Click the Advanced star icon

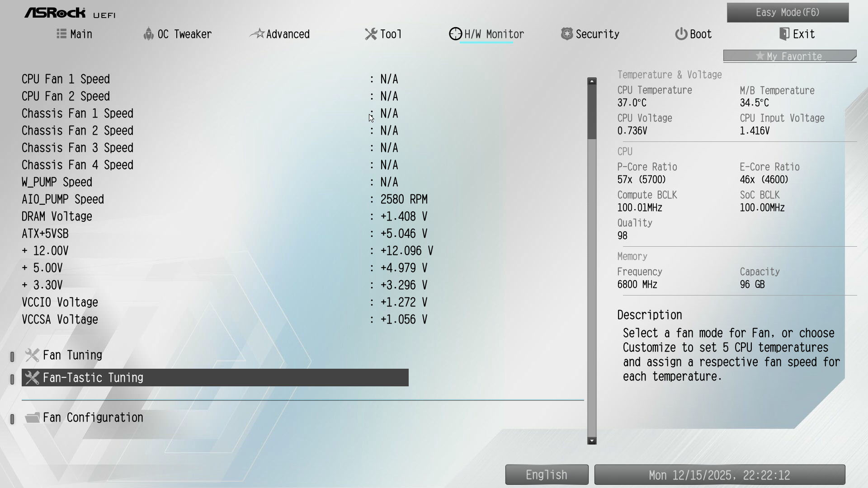point(257,34)
